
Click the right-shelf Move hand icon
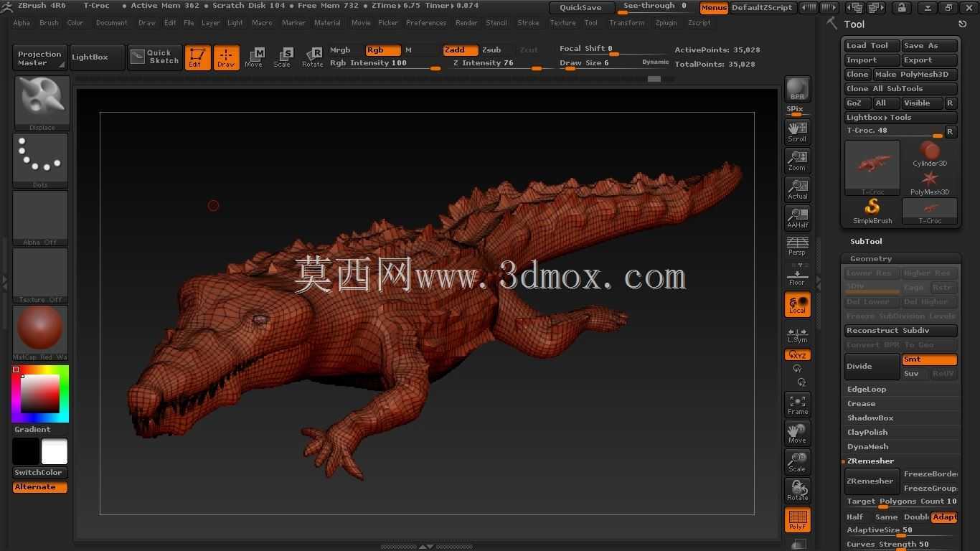coord(798,433)
